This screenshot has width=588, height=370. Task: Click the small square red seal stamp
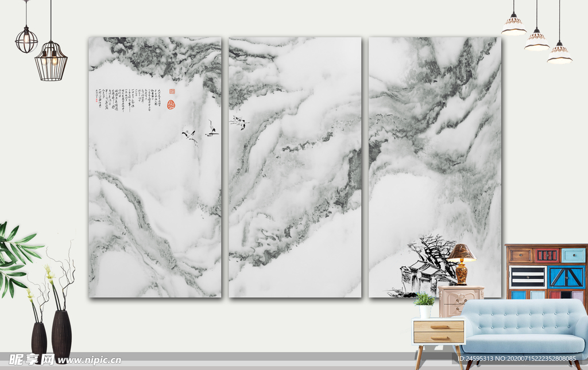172,91
